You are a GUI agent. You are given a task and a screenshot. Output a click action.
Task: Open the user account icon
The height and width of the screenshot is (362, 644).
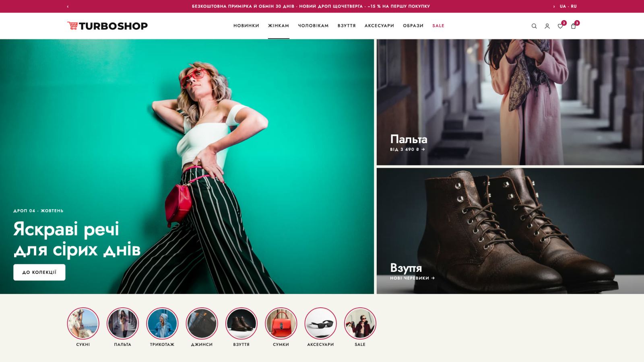(x=547, y=26)
